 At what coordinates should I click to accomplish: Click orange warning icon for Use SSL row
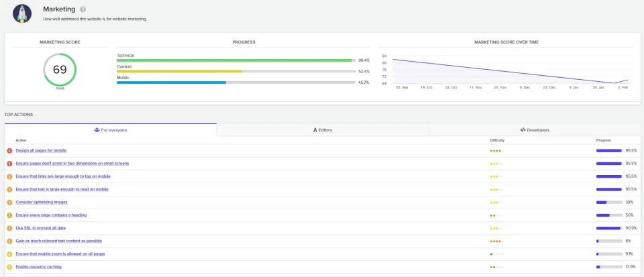(x=9, y=228)
